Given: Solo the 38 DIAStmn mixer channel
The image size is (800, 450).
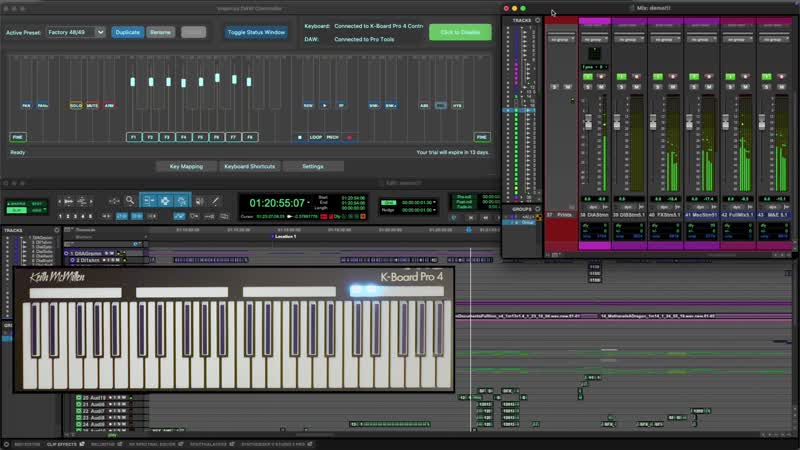Looking at the screenshot, I should pos(588,87).
